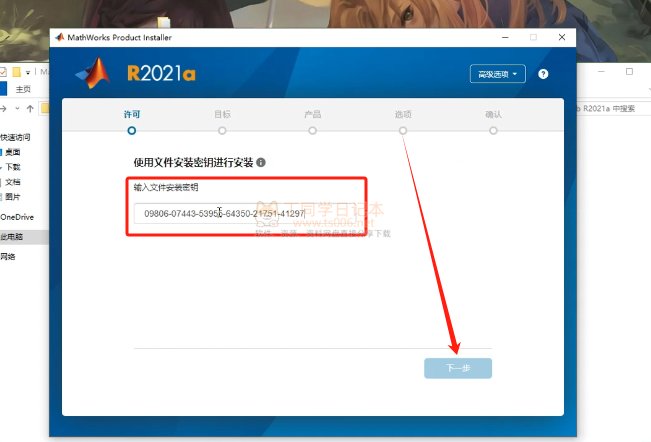Image resolution: width=651 pixels, height=442 pixels.
Task: Open the 高级选项 dropdown
Action: (x=497, y=74)
